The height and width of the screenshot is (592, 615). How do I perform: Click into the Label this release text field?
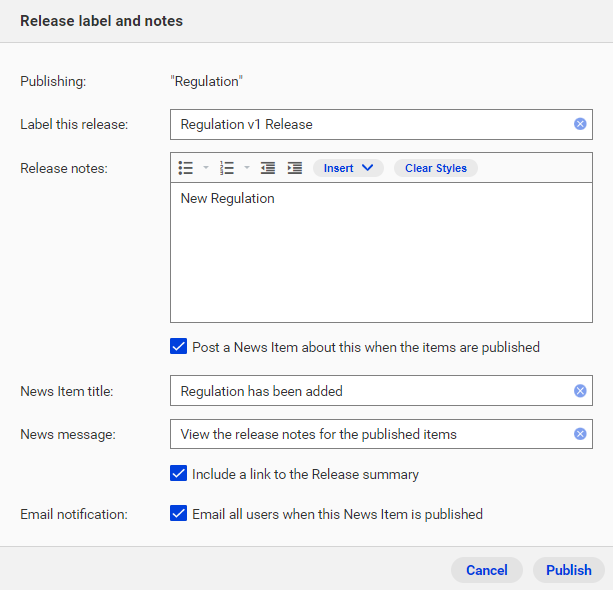(x=373, y=125)
